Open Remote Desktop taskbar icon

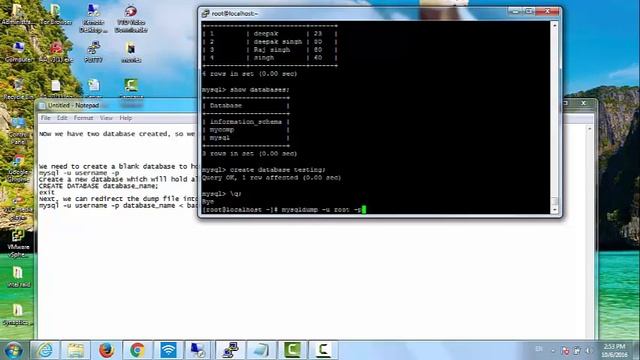(x=199, y=350)
